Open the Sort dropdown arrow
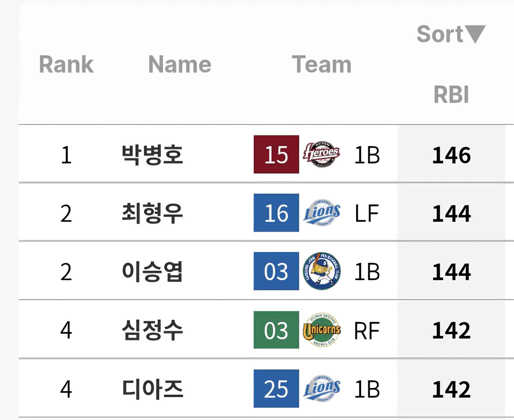Image resolution: width=514 pixels, height=420 pixels. click(x=475, y=34)
